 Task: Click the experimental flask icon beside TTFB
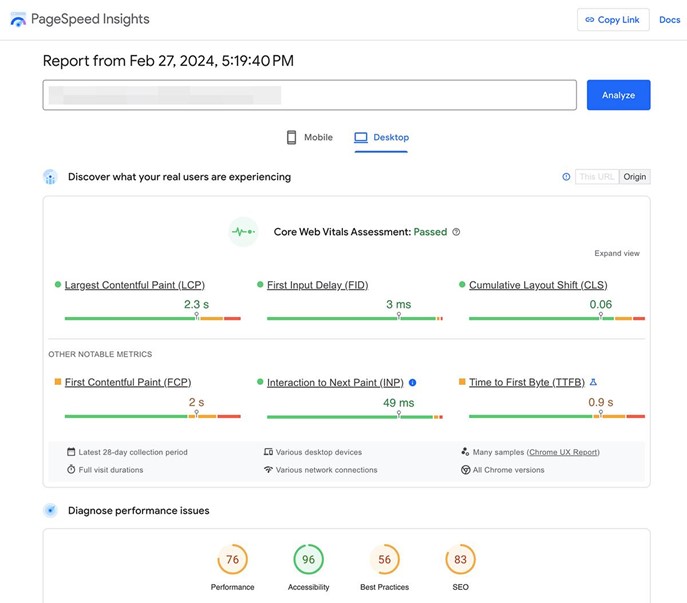pos(593,382)
